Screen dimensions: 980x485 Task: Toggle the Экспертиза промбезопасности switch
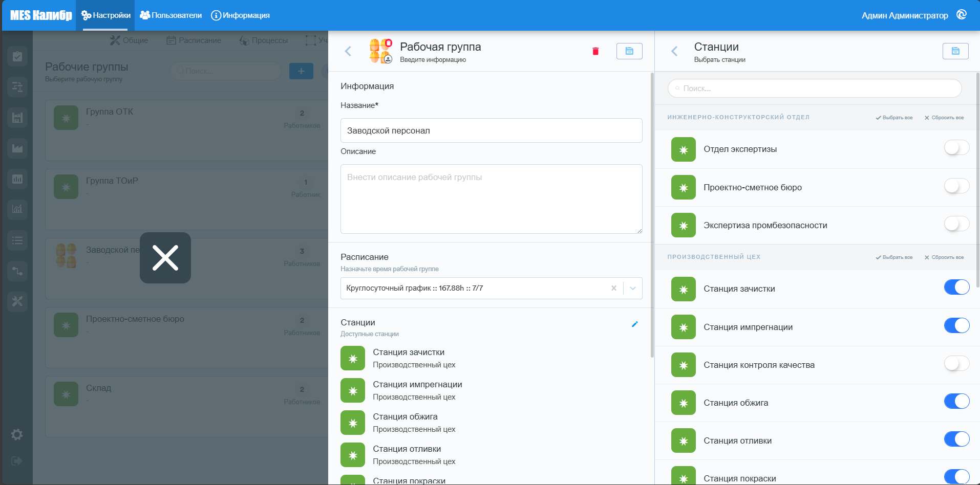point(956,224)
